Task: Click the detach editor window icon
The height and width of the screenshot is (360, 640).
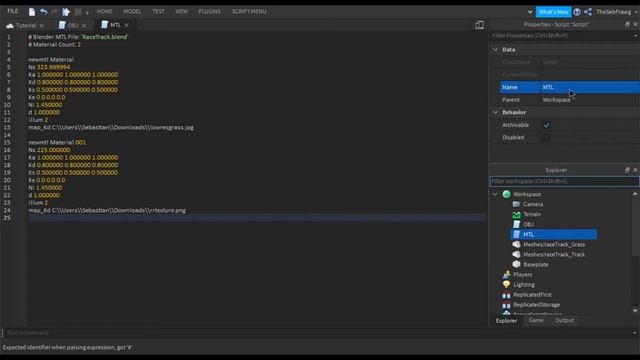Action: point(479,25)
